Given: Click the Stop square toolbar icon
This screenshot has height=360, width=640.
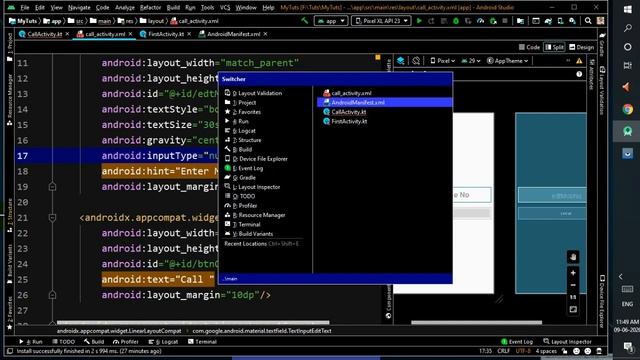Looking at the screenshot, I should pos(505,20).
